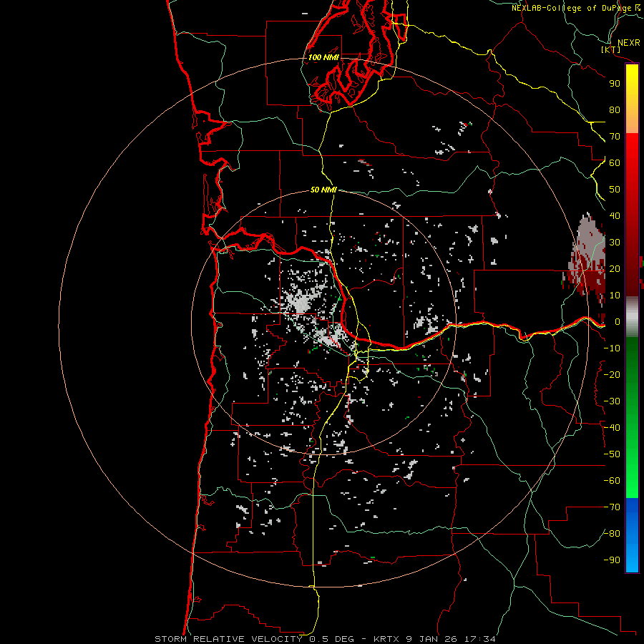Click the 10 value on the velocity scale
Screen dimensions: 644x644
[615, 296]
